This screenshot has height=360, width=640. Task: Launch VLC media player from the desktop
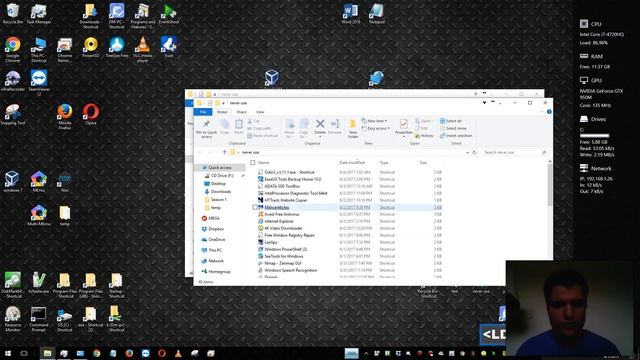[x=143, y=49]
